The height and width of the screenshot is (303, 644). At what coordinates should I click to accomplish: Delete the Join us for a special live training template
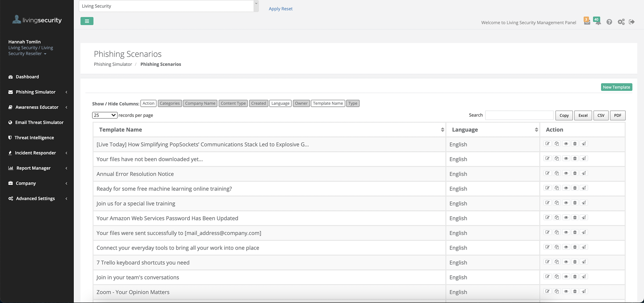(x=575, y=203)
